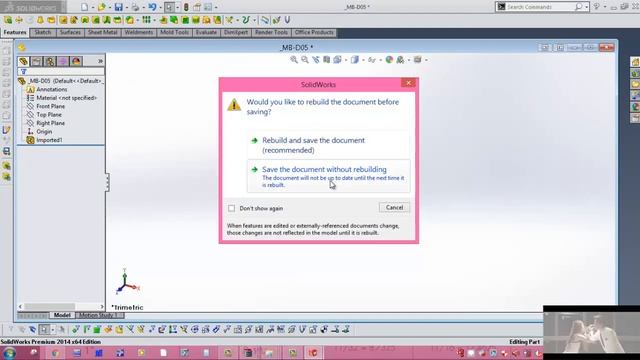Tick the Don't show again checkbox

tap(231, 208)
